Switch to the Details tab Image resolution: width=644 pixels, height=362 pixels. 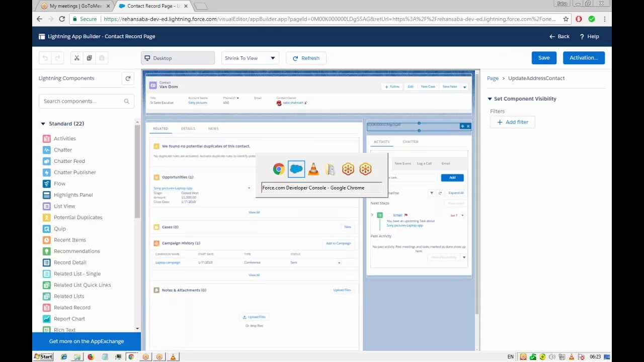point(188,129)
